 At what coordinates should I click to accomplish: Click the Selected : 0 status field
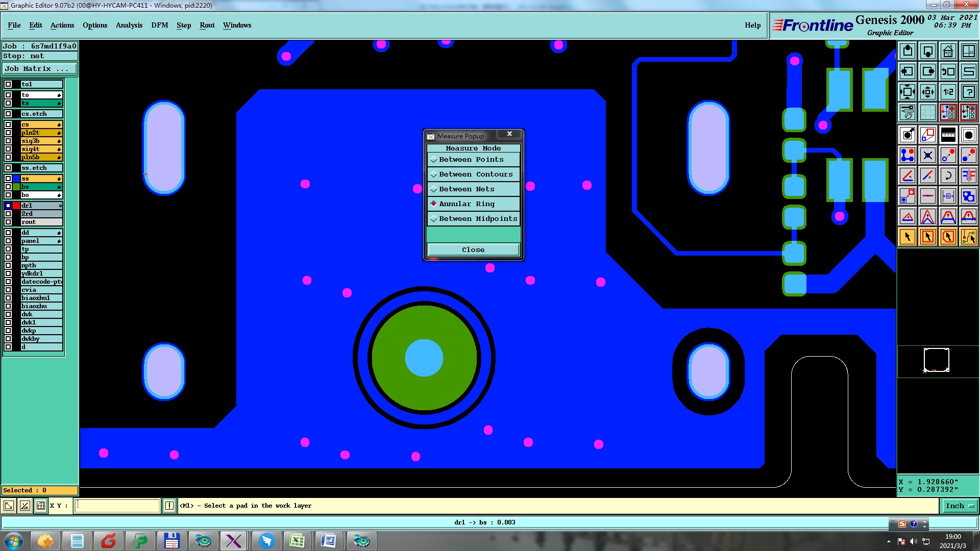pyautogui.click(x=40, y=490)
